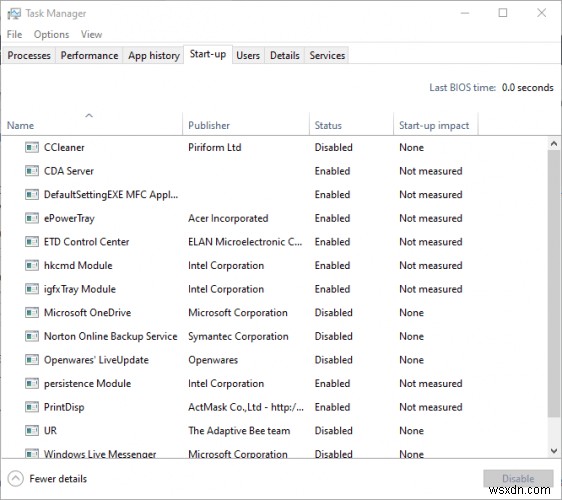Screen dimensions: 562x500
Task: Click Acer Incorporated publisher cell
Action: click(228, 218)
